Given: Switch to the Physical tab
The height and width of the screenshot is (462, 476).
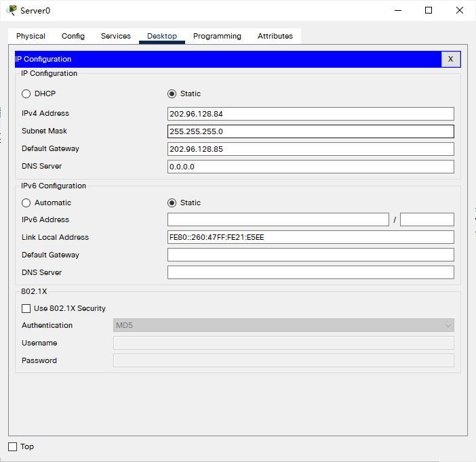Looking at the screenshot, I should (31, 37).
